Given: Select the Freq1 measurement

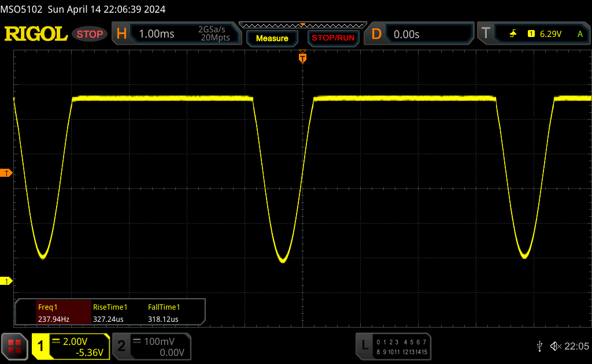Looking at the screenshot, I should pos(47,307).
